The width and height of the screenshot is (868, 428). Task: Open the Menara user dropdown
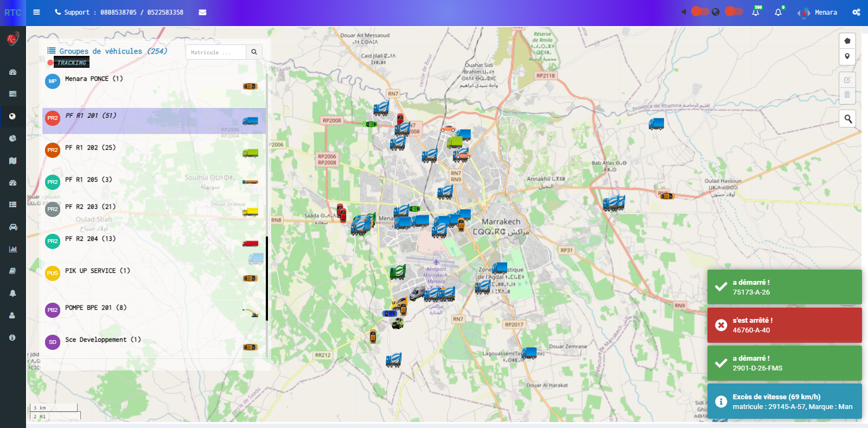[x=818, y=12]
